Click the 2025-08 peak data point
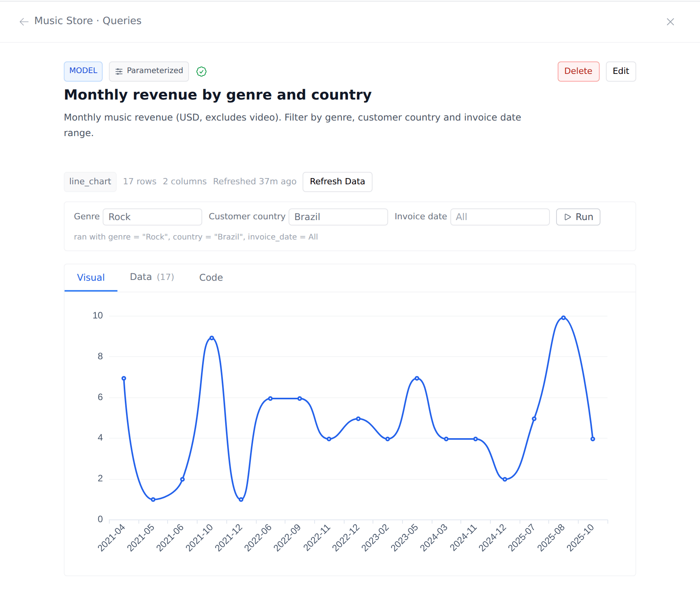The height and width of the screenshot is (591, 700). click(563, 318)
